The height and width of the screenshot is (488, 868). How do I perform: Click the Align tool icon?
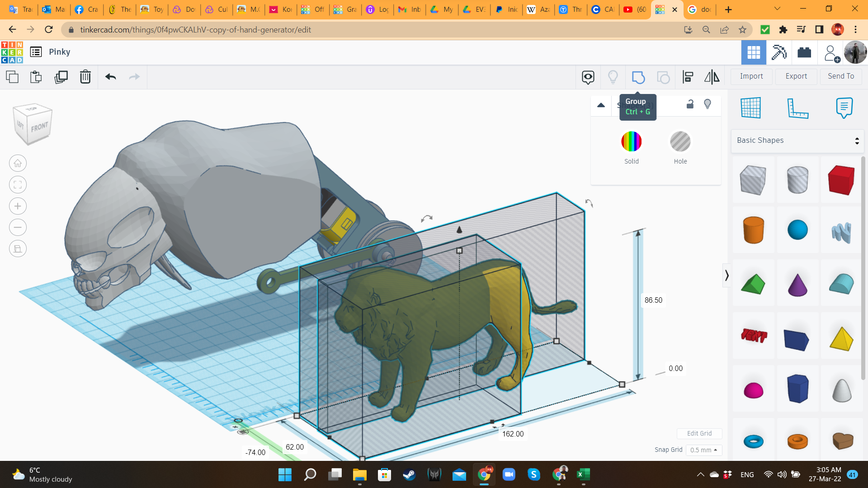[x=688, y=77]
